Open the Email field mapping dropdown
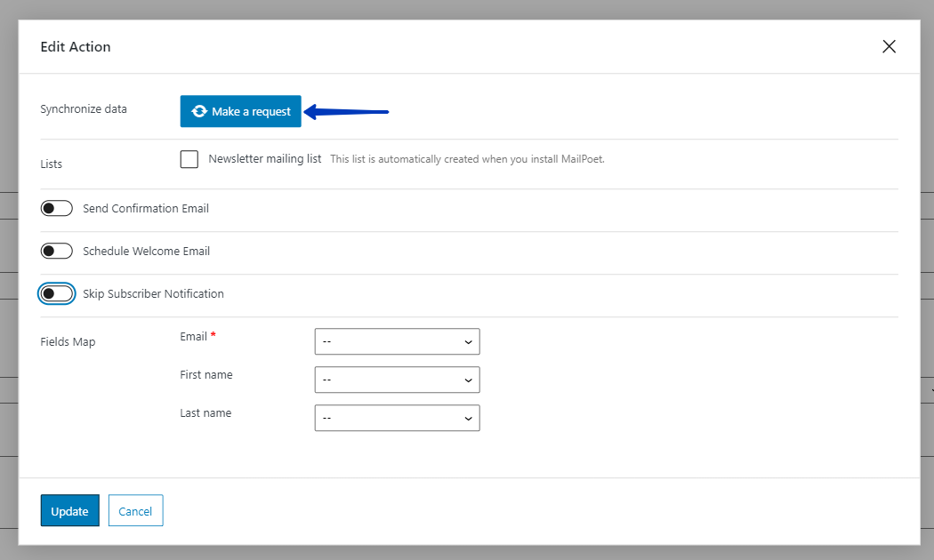The image size is (934, 560). tap(397, 341)
